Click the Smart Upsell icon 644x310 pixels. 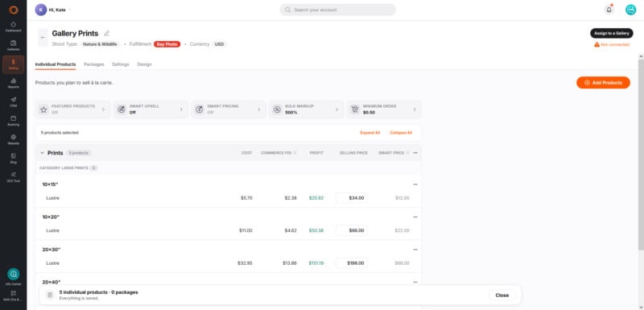122,110
